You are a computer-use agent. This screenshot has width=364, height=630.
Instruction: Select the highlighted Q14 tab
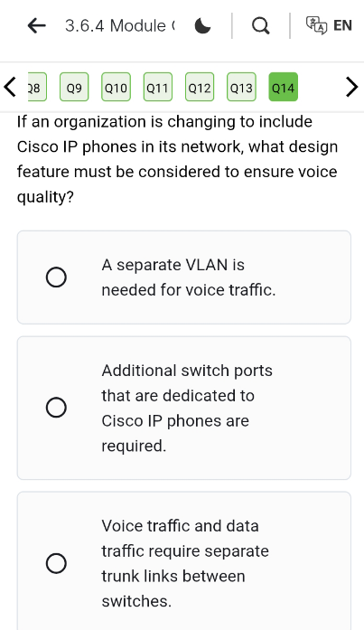[x=283, y=87]
